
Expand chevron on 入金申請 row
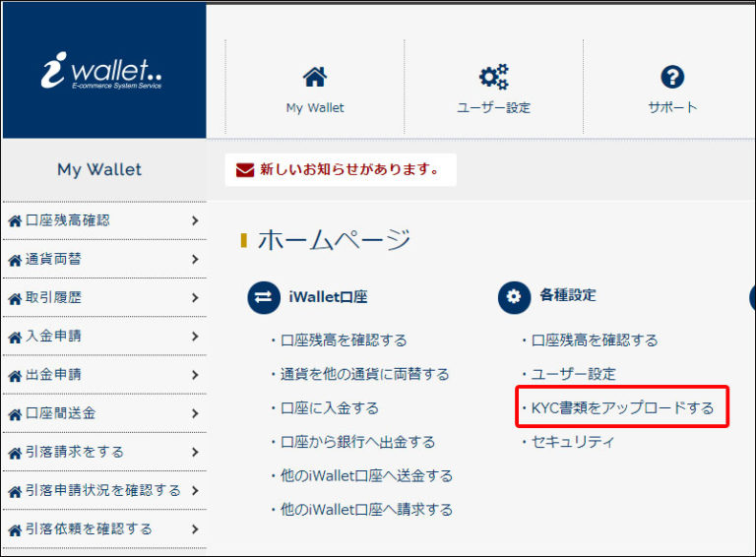tap(195, 337)
